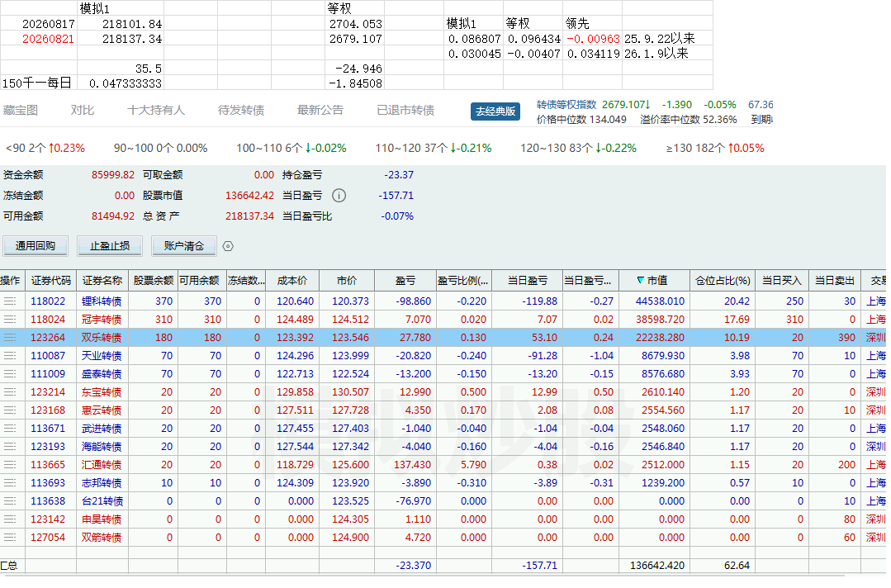Sort by 成本价 column header
This screenshot has width=891, height=588.
(x=292, y=281)
